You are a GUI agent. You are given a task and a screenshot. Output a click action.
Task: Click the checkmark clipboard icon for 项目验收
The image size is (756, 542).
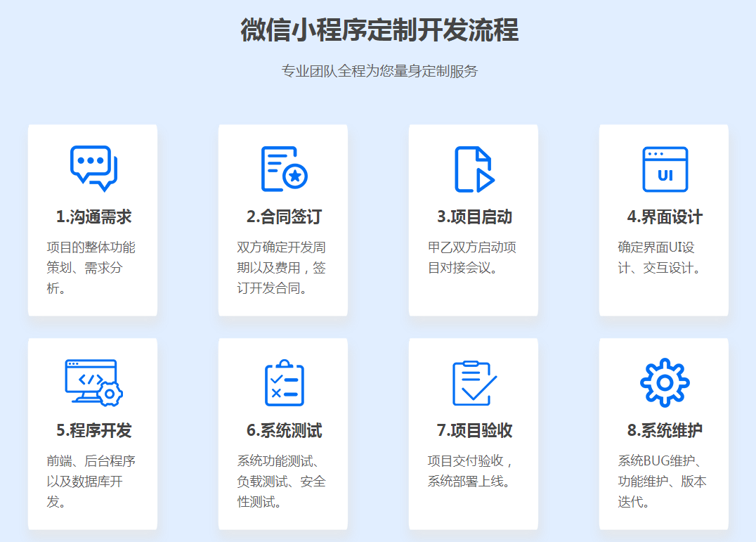[x=474, y=383]
